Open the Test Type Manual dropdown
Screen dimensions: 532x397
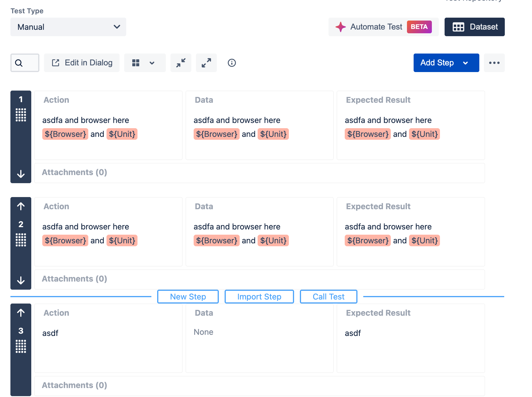point(68,27)
